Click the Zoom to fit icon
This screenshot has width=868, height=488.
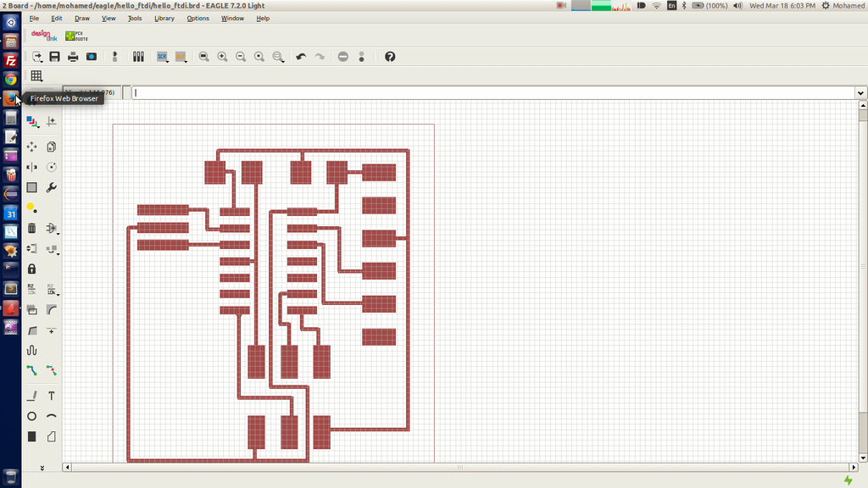(x=203, y=57)
